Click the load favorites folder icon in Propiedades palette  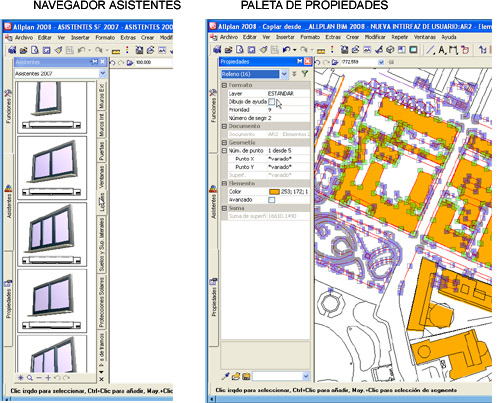pos(236,376)
